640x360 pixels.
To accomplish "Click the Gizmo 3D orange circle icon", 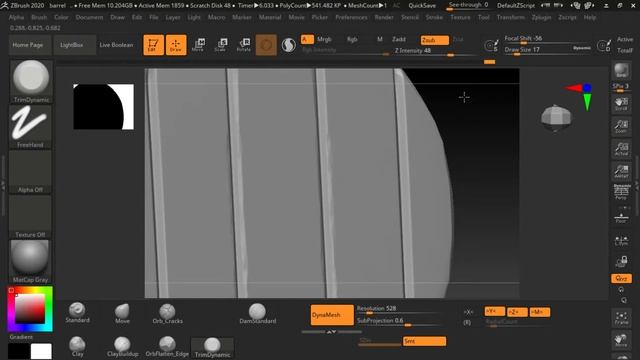I will coord(266,45).
